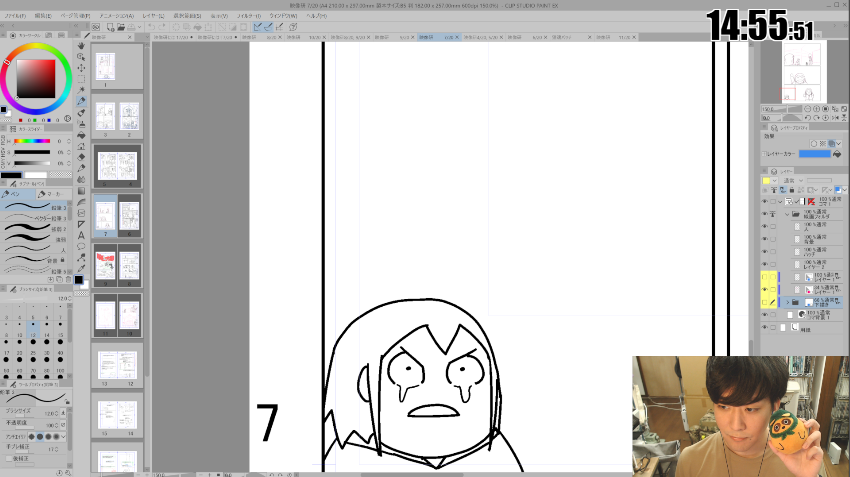Enable the レイヤーカラー checkbox

765,154
